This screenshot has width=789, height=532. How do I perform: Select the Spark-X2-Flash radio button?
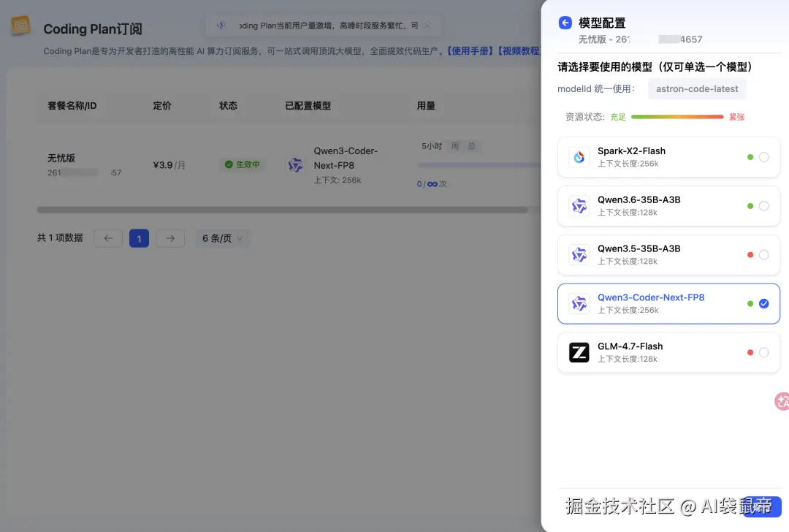(x=764, y=157)
